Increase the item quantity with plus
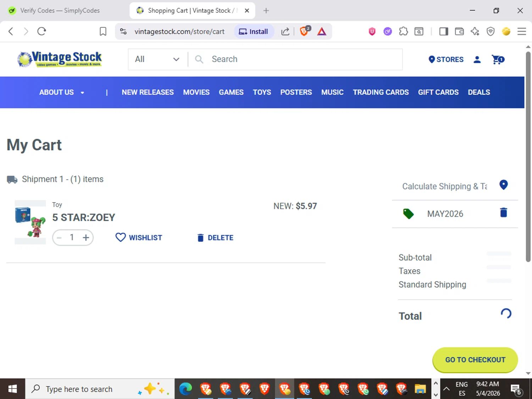The height and width of the screenshot is (399, 532). (86, 238)
